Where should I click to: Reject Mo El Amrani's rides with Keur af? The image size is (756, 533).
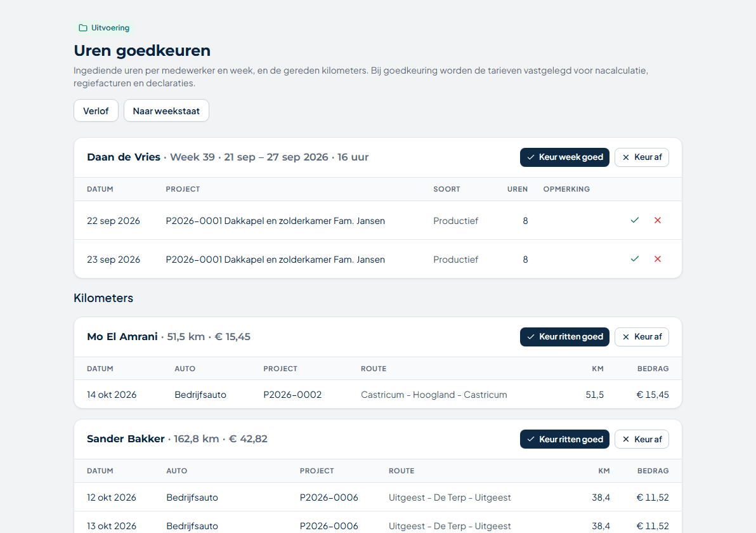[x=642, y=337]
